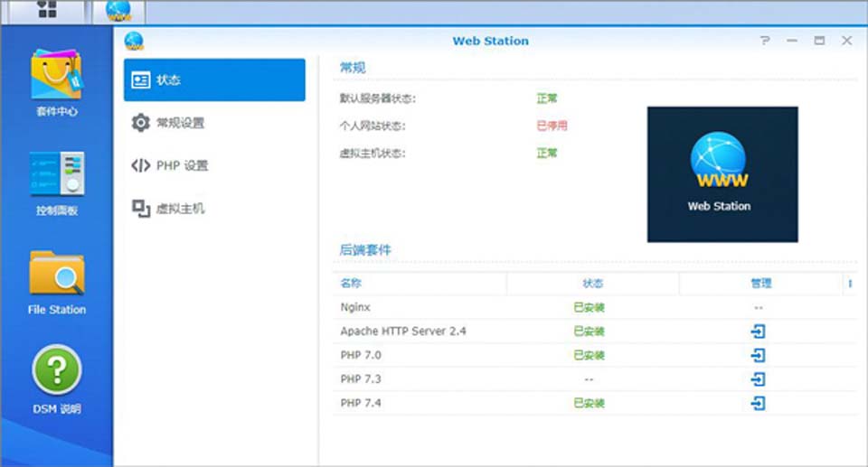This screenshot has width=868, height=467.
Task: Click the manage icon for PHP 7.0
Action: pyautogui.click(x=759, y=355)
